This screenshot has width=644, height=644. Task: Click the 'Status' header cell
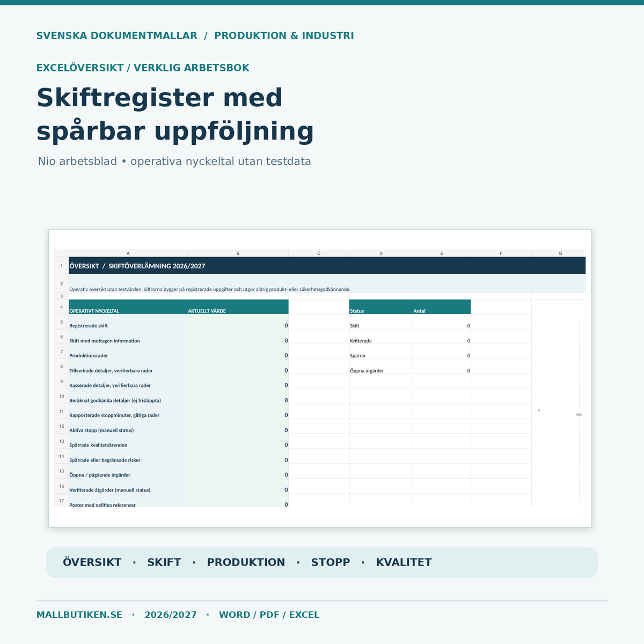point(381,307)
